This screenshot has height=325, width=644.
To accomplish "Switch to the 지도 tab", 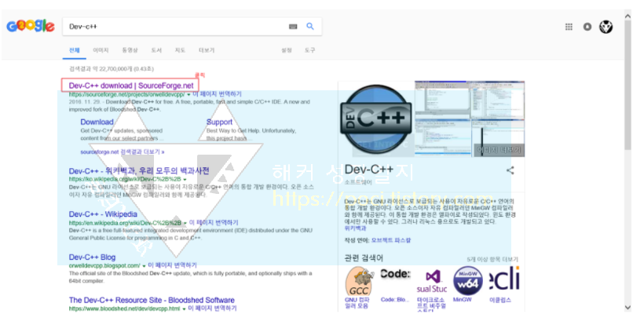I will (180, 50).
